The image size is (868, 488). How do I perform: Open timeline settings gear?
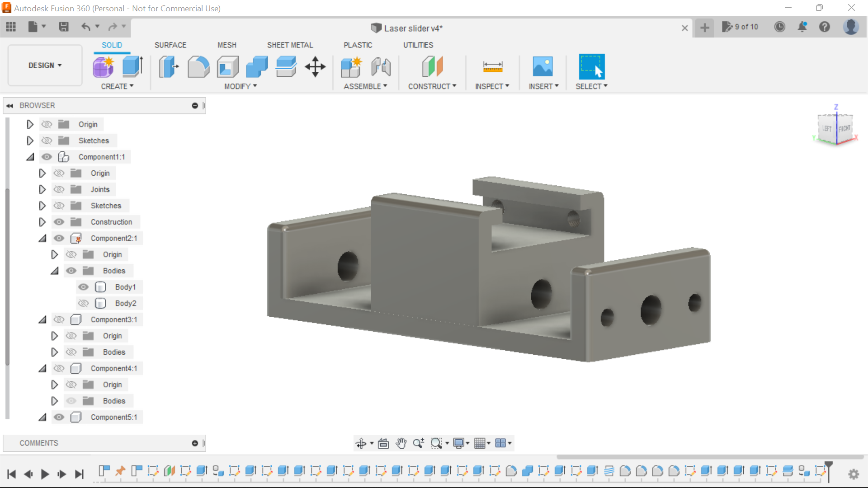tap(854, 474)
